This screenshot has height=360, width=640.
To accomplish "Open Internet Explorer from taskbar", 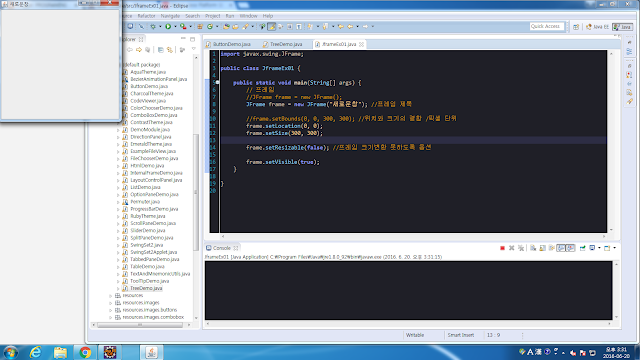I will point(36,352).
